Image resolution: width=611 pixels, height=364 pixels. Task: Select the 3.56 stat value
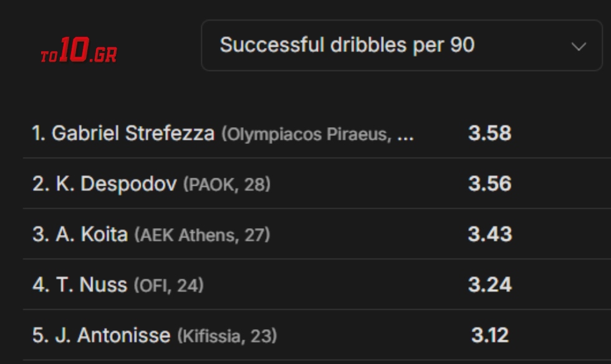tap(489, 184)
